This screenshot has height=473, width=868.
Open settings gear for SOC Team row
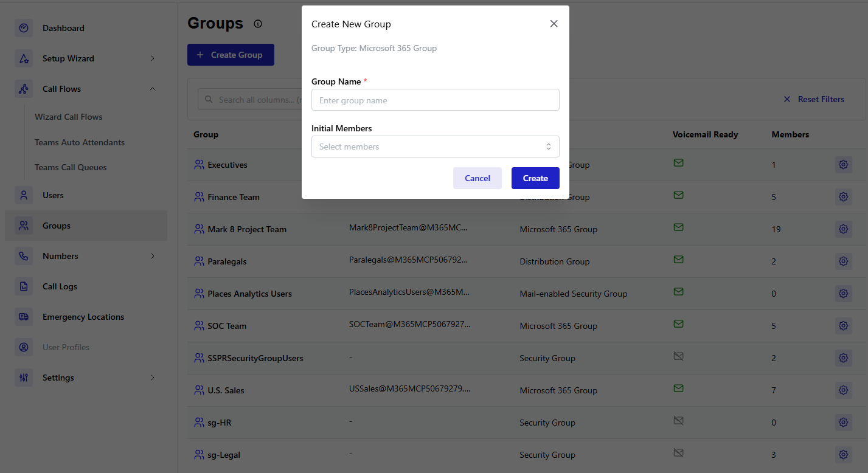pos(843,326)
